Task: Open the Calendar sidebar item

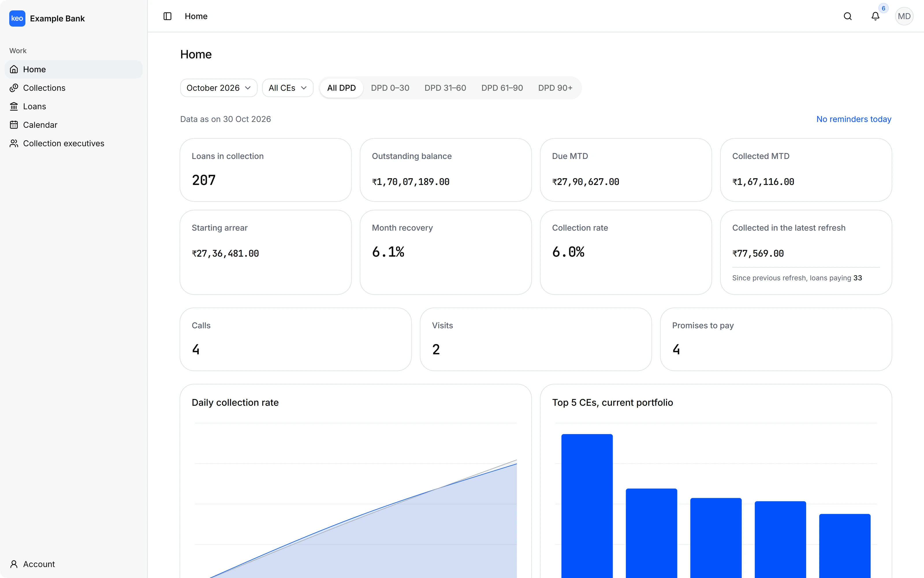Action: point(73,125)
